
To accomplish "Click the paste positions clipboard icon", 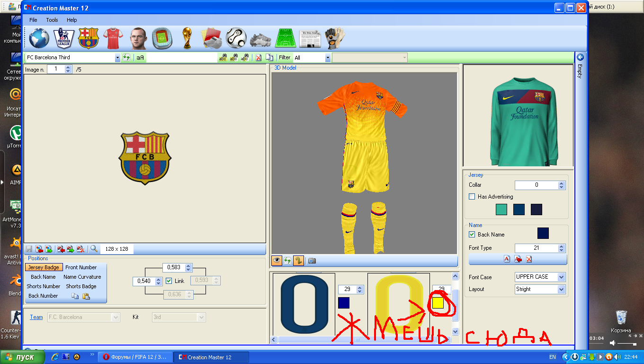I will point(86,296).
